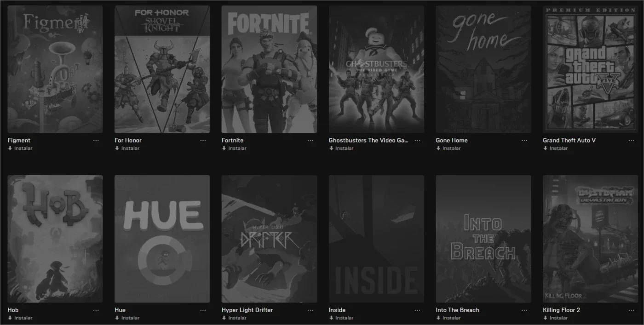Click Instalar under Killing Floor 2
This screenshot has width=644, height=325.
[555, 318]
